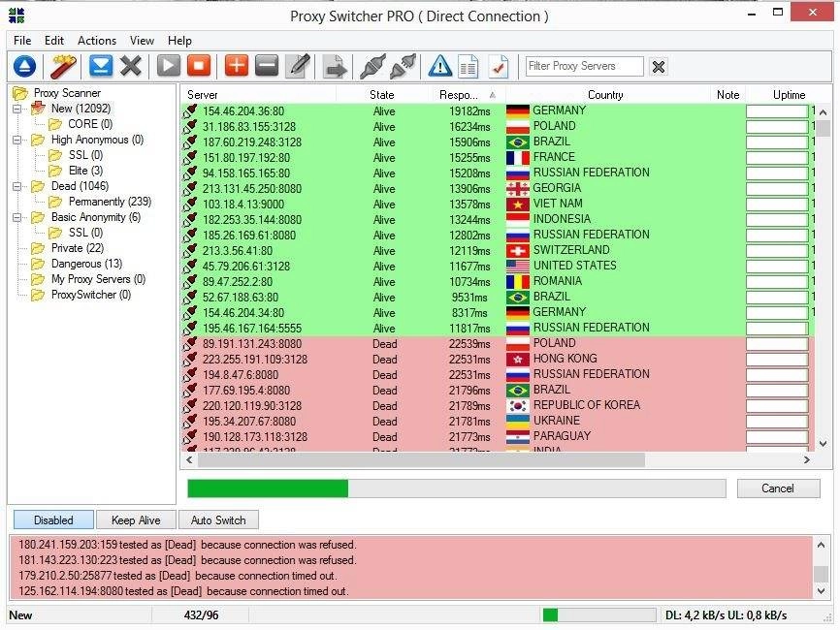Cancel the current scan
840x630 pixels.
click(778, 488)
